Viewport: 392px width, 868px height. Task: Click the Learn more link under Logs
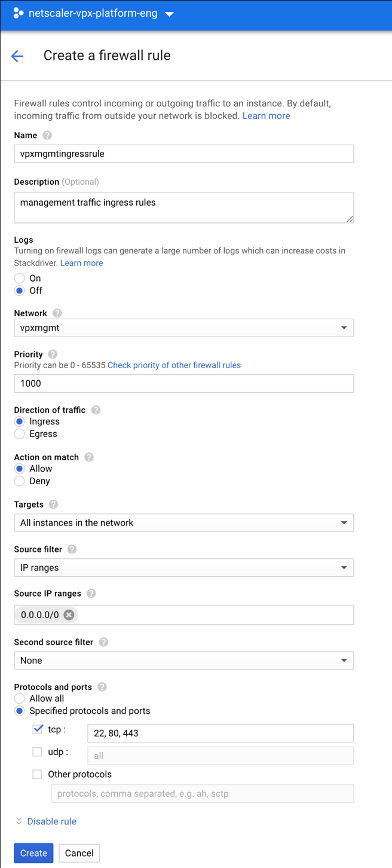coord(81,263)
